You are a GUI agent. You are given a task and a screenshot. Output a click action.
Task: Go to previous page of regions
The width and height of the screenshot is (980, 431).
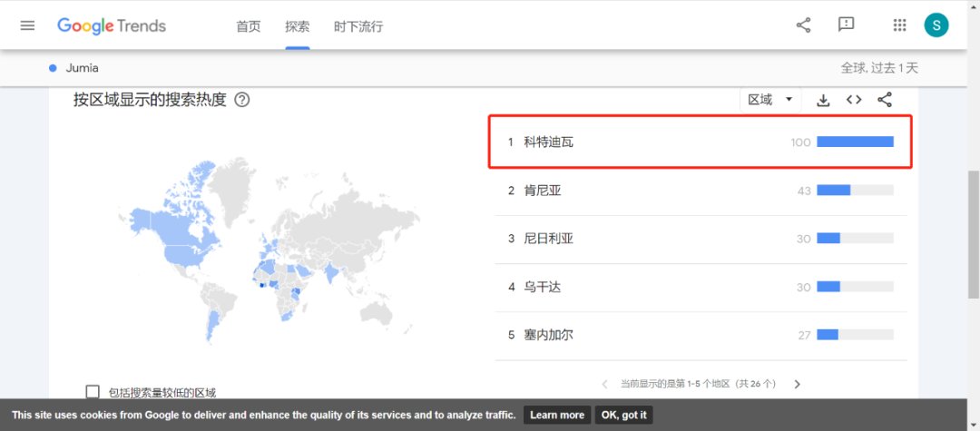click(x=604, y=384)
